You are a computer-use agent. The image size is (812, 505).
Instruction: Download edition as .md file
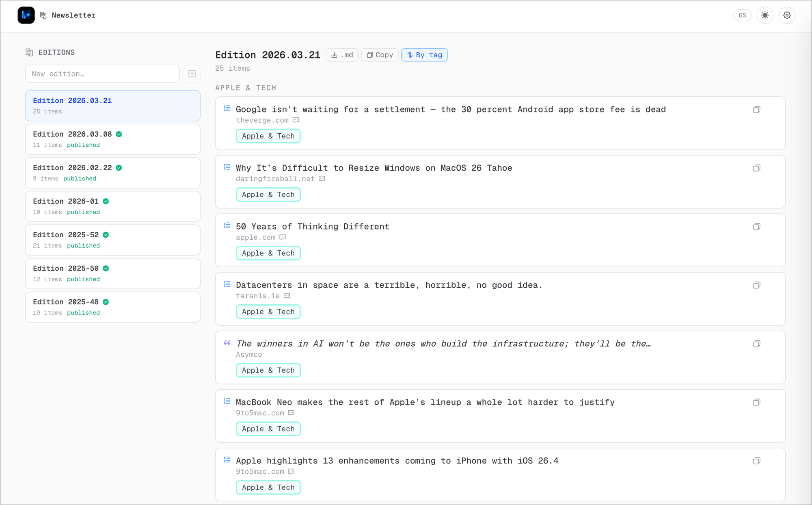coord(342,55)
